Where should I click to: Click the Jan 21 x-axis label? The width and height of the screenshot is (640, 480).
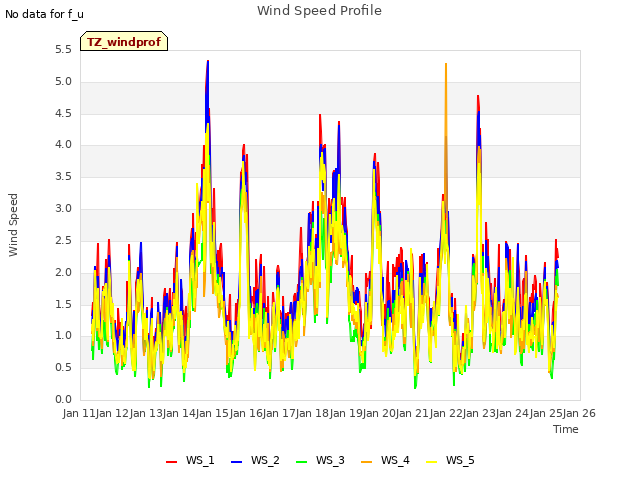point(412,413)
